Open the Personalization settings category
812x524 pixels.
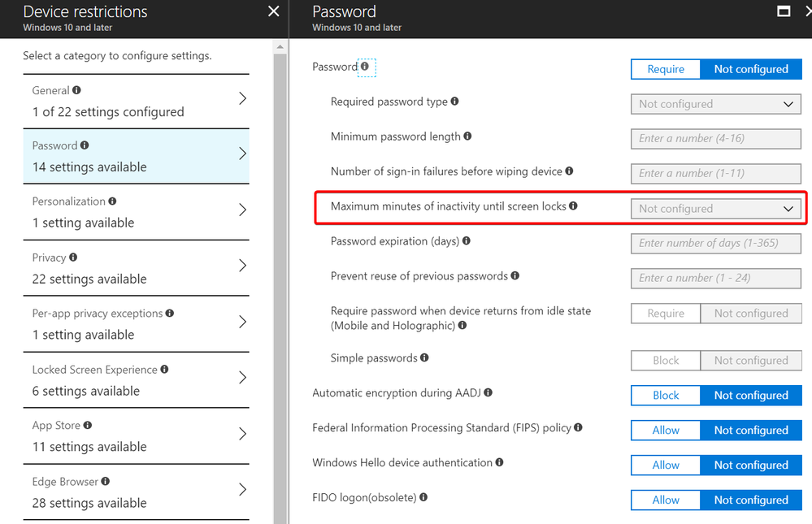click(x=136, y=212)
